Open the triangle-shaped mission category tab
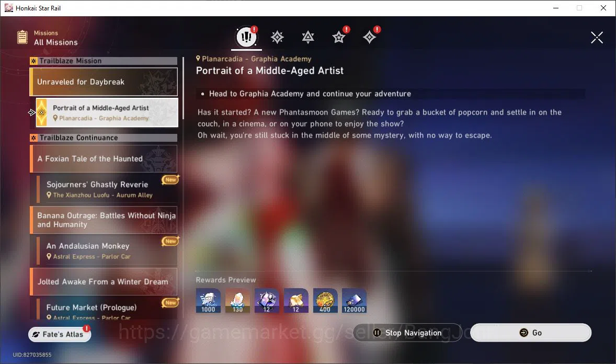The image size is (616, 364). [x=308, y=37]
